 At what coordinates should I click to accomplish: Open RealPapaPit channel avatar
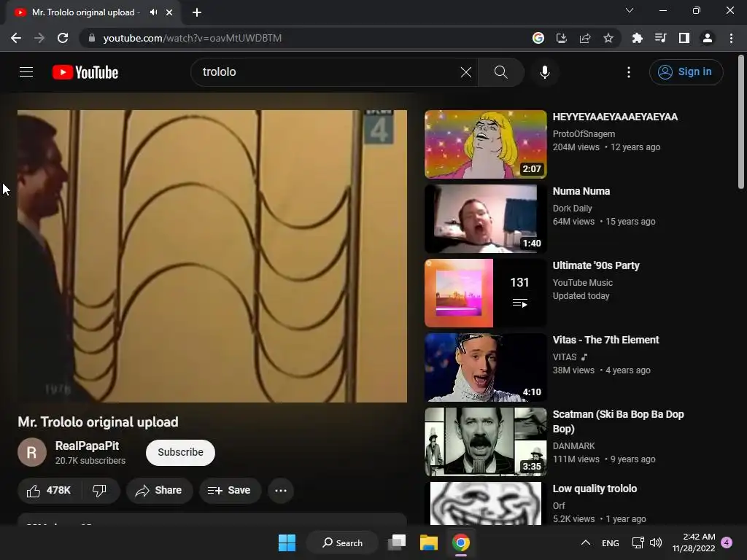coord(32,452)
